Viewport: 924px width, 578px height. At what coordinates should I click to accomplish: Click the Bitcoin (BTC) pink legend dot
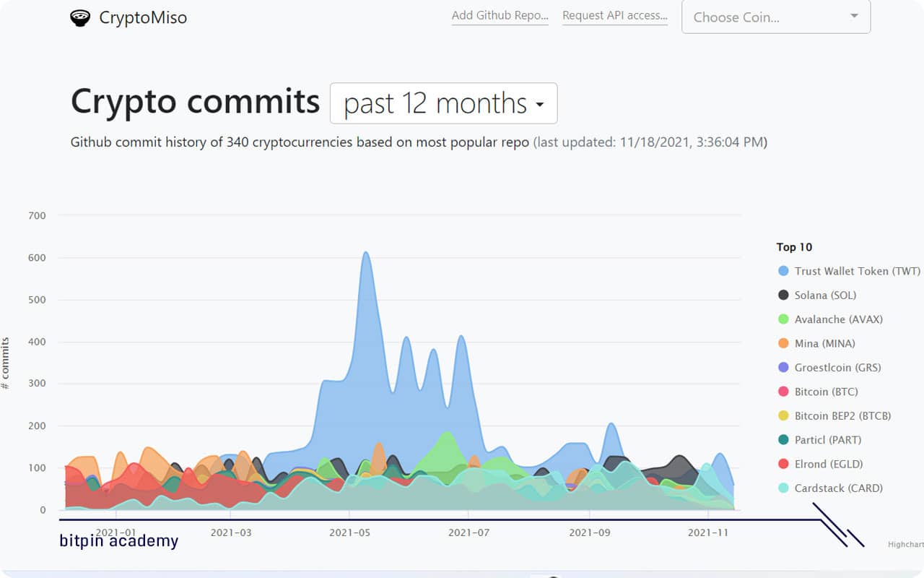(x=783, y=392)
